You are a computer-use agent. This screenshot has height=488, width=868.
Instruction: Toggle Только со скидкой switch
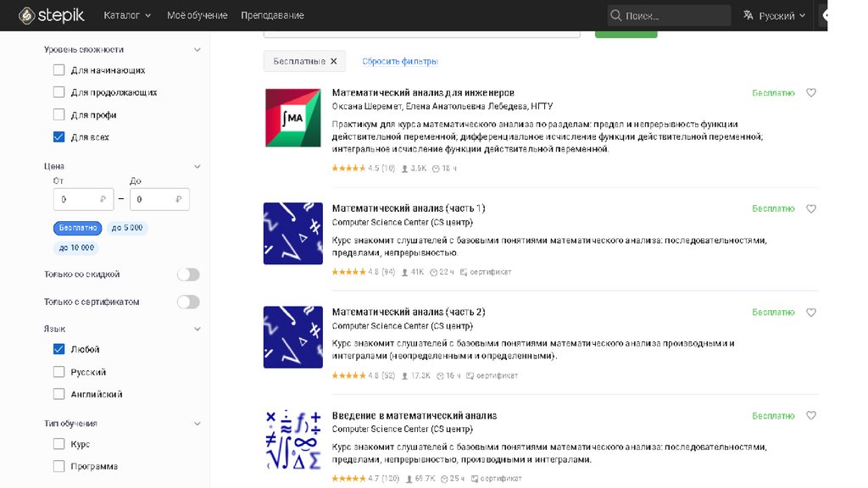[x=188, y=274]
